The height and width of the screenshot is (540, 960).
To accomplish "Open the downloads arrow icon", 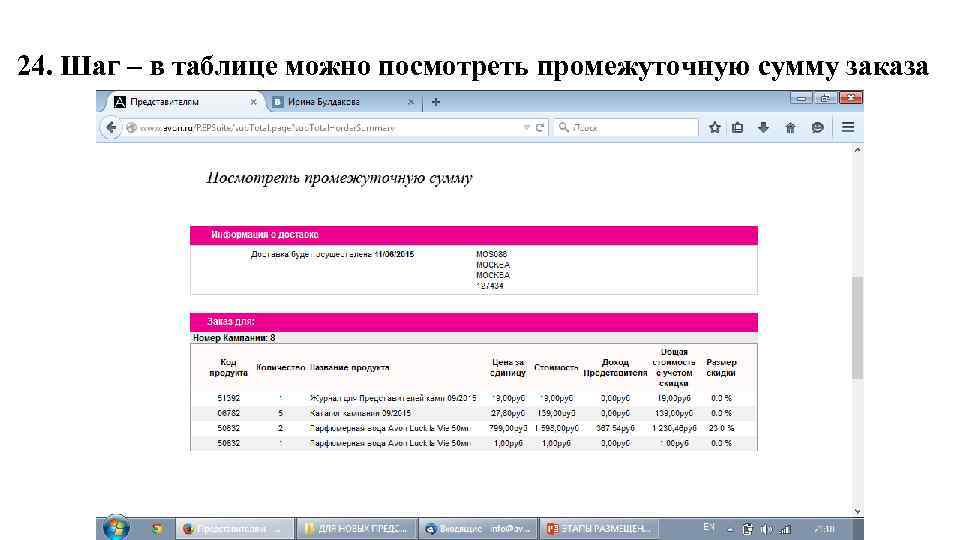I will coord(763,127).
